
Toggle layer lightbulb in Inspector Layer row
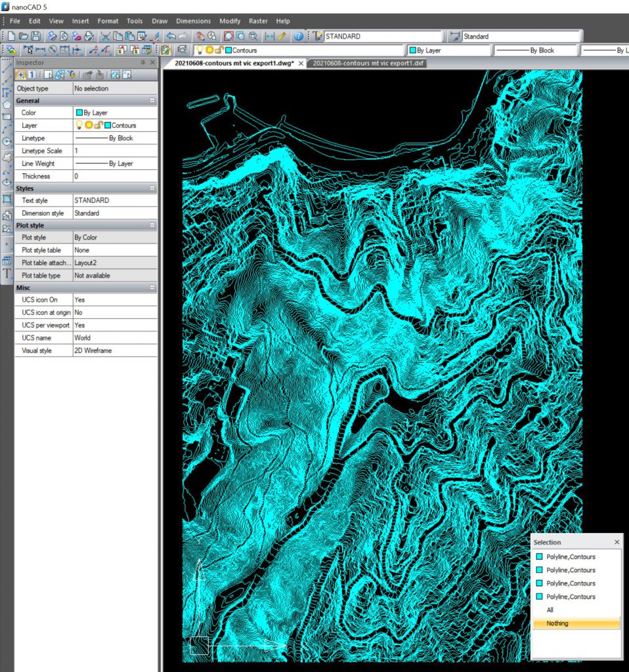coord(79,125)
